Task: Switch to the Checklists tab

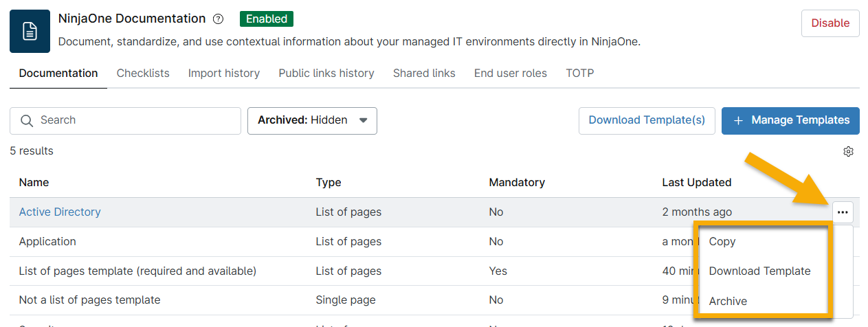Action: tap(143, 74)
